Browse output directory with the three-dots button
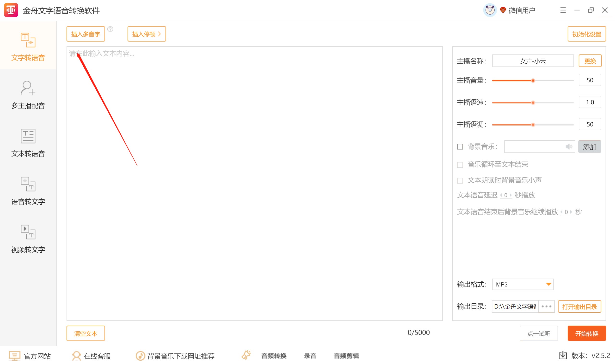 [x=547, y=306]
